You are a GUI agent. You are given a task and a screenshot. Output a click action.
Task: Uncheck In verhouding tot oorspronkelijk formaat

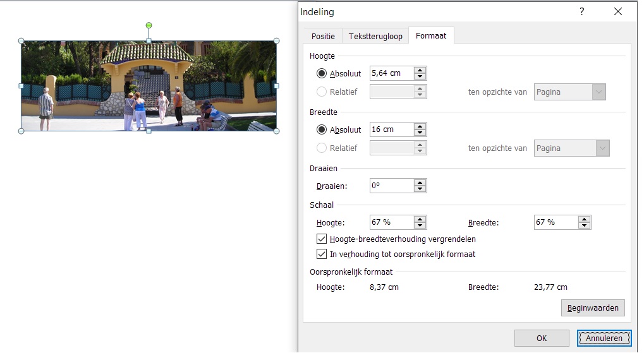(x=321, y=254)
